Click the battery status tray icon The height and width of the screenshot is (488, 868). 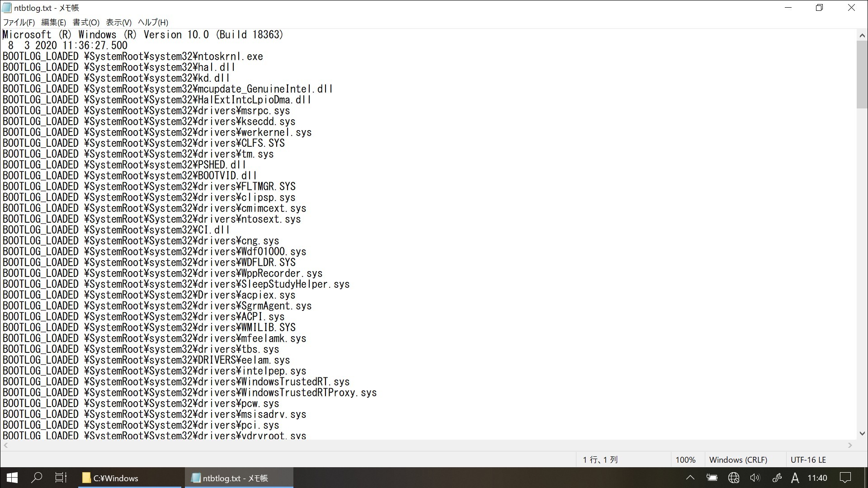coord(712,478)
